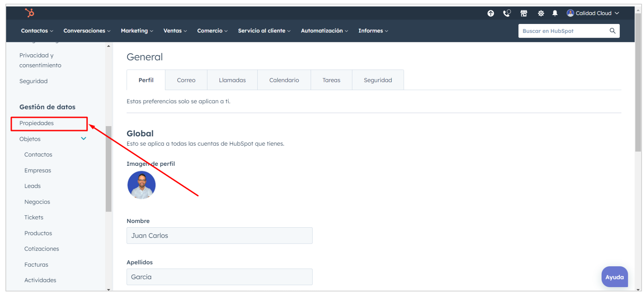Viewport: 644px width, 295px height.
Task: Click the Nombre input field
Action: tap(219, 236)
